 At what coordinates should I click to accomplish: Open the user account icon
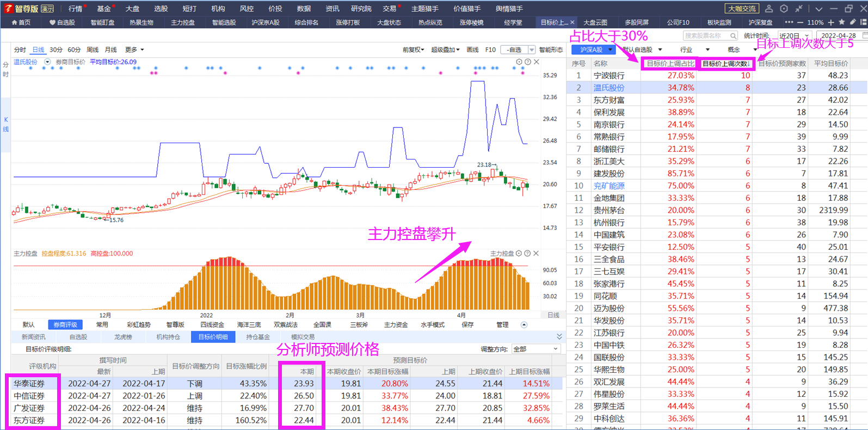click(x=769, y=9)
